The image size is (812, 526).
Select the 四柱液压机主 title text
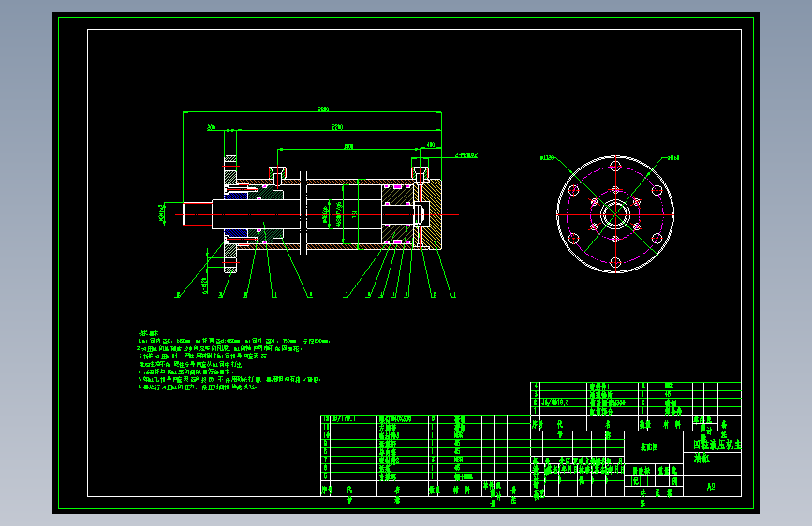pos(717,445)
